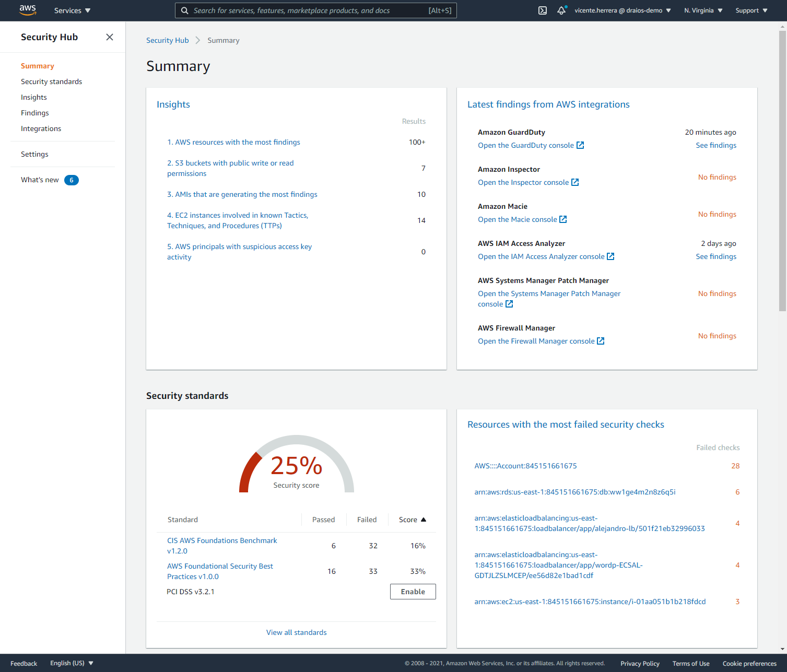Screen dimensions: 787x672
Task: Open the vicente.herrera account dropdown
Action: pyautogui.click(x=622, y=10)
